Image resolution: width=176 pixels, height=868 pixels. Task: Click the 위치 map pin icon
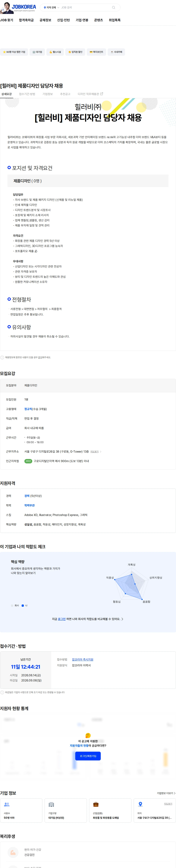pos(141,805)
